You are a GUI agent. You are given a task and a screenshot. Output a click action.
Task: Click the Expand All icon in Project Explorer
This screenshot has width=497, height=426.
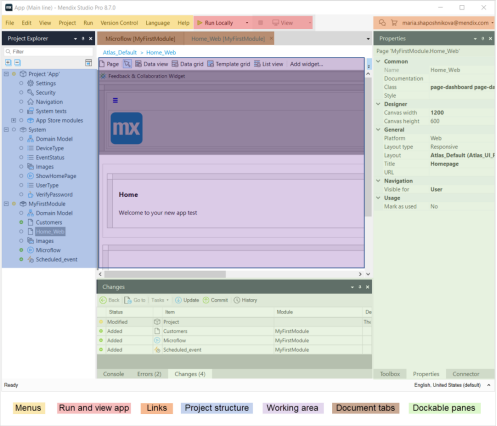click(x=8, y=62)
